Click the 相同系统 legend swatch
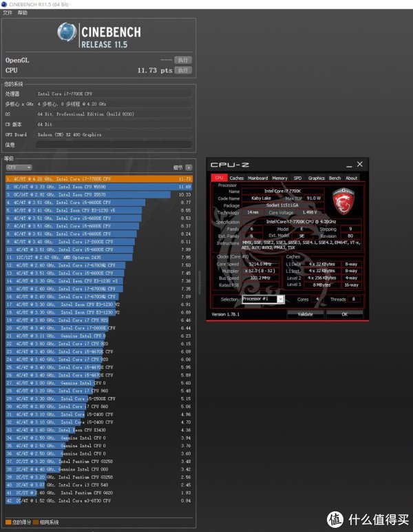The height and width of the screenshot is (532, 413). [x=36, y=522]
